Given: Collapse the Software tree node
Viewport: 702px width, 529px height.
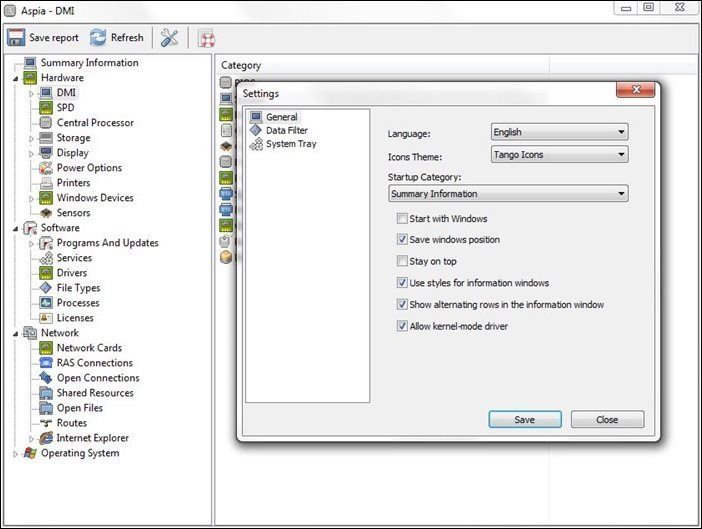Looking at the screenshot, I should 16,229.
